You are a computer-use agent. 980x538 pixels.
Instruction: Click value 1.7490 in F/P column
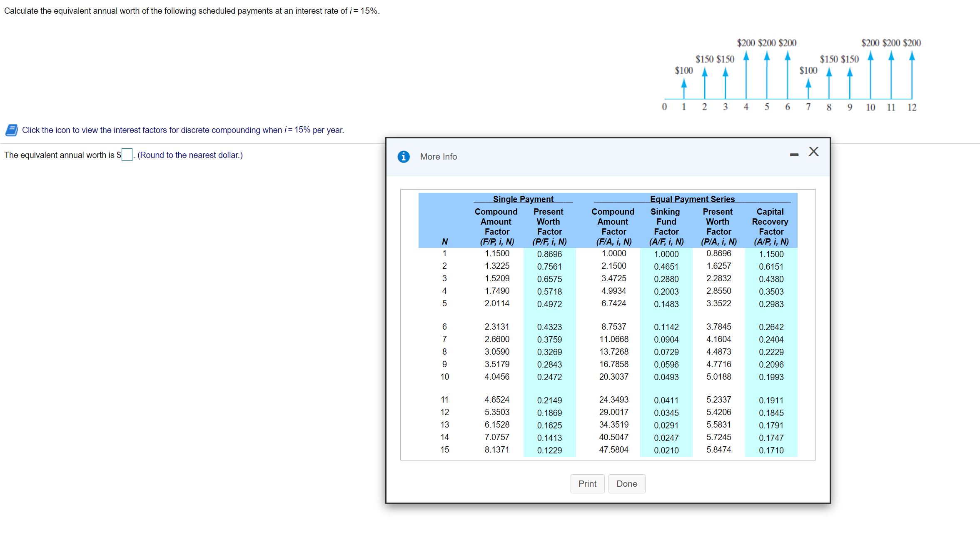(x=497, y=291)
